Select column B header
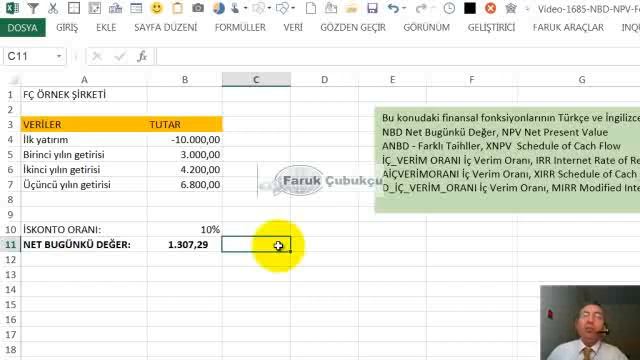This screenshot has height=360, width=640. point(185,80)
